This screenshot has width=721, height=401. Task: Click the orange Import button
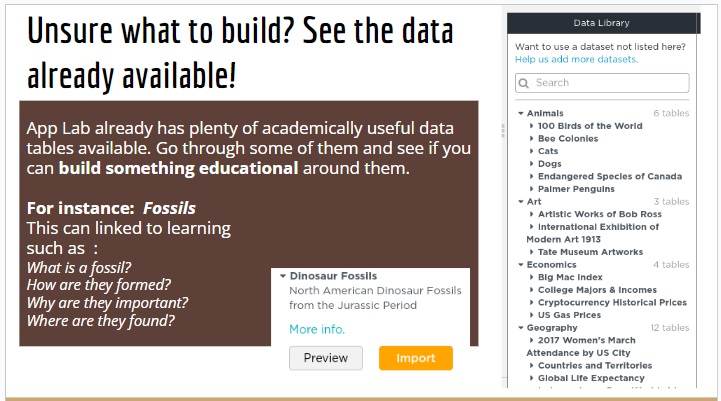coord(415,358)
